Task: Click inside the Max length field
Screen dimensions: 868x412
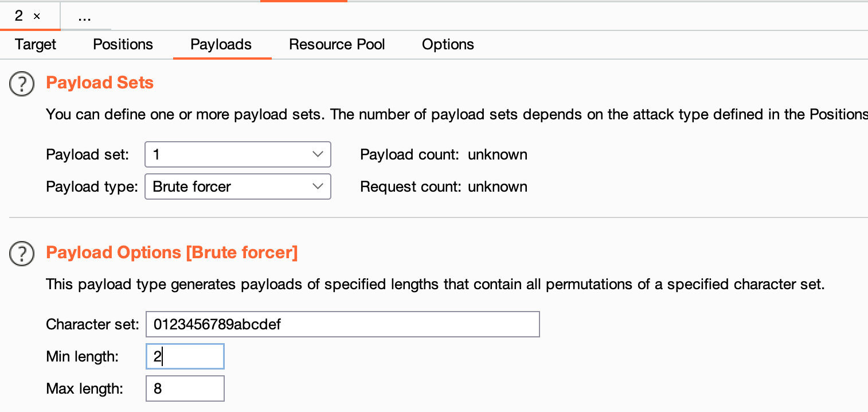Action: point(185,388)
